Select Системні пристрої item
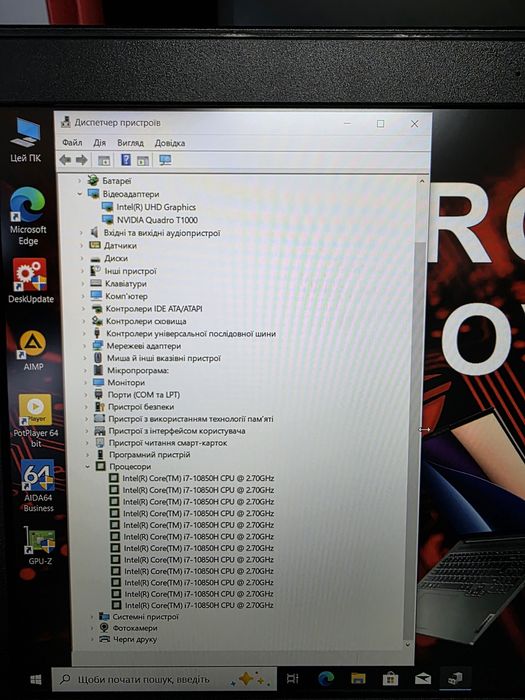This screenshot has width=525, height=700. point(145,617)
